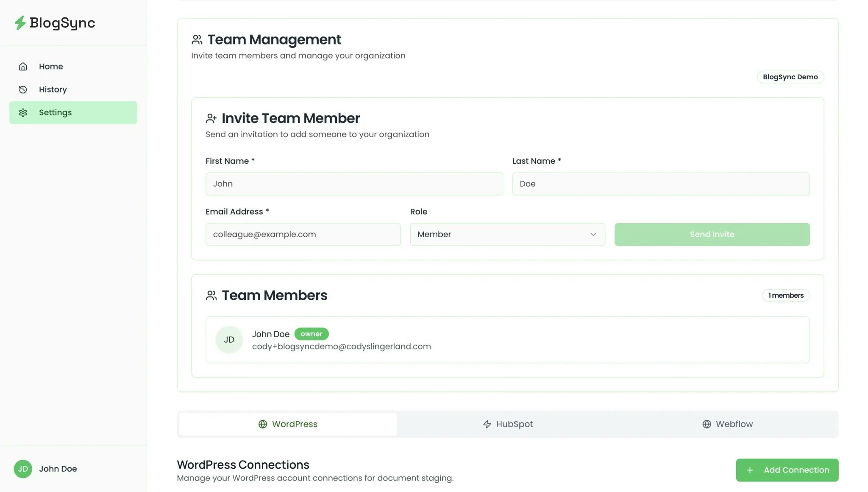Click the plus icon inside Add Connection
The height and width of the screenshot is (492, 868).
[750, 470]
